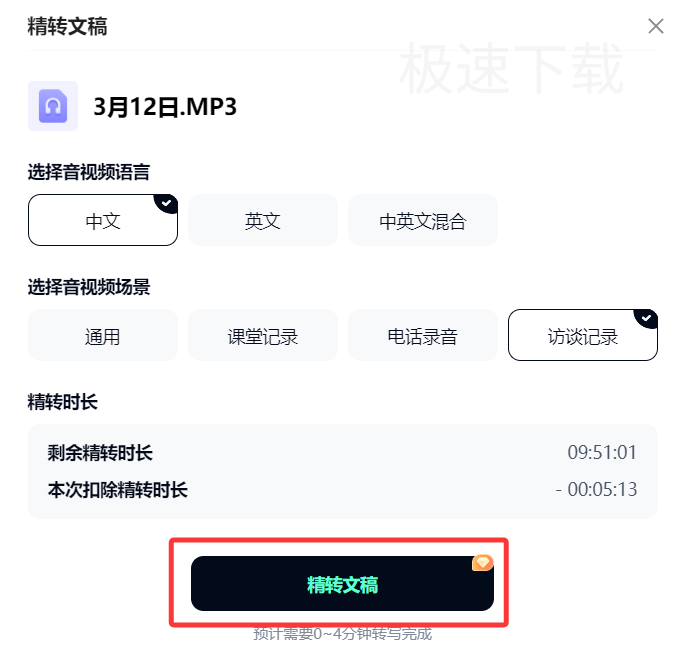Click the orange diamond VIP badge
This screenshot has width=679, height=660.
(482, 563)
